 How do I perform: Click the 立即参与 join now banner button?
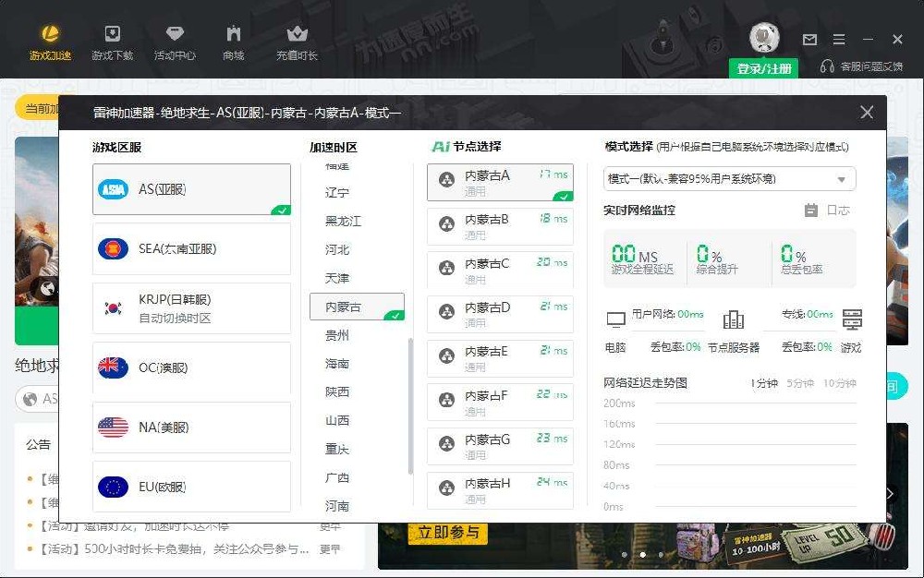[448, 533]
